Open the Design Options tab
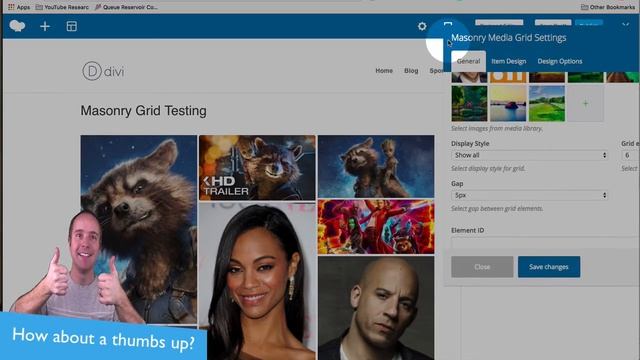Image resolution: width=640 pixels, height=360 pixels. 560,61
